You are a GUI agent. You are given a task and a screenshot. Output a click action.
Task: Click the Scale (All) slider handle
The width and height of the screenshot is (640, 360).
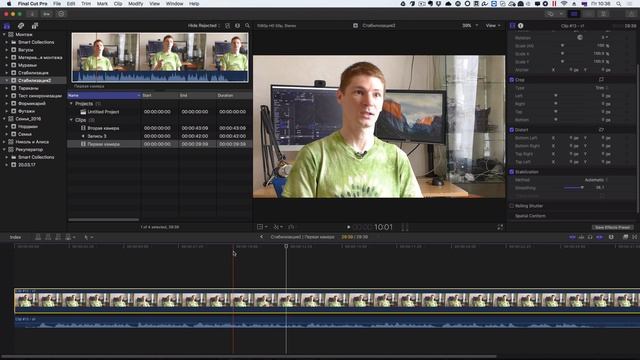point(562,46)
